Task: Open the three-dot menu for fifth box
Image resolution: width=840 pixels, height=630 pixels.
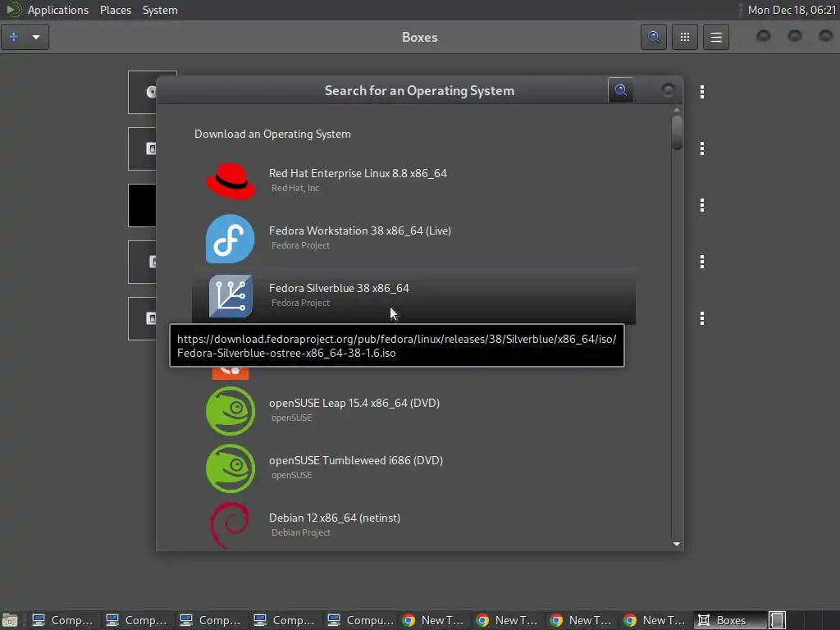Action: coord(702,319)
